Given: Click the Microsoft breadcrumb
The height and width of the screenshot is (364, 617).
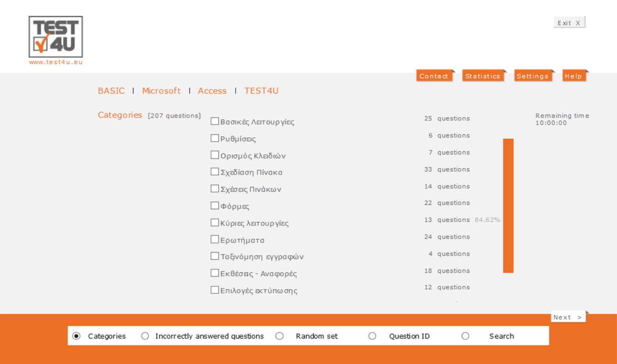Looking at the screenshot, I should (161, 91).
